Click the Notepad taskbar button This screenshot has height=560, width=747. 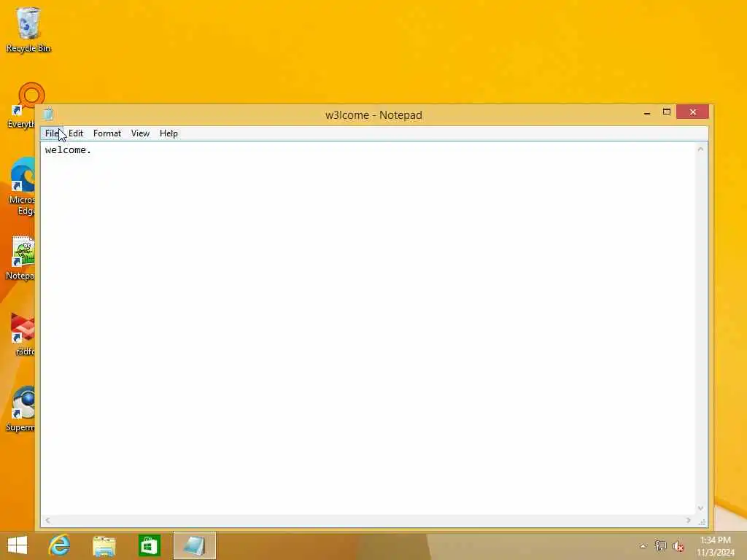[x=195, y=545]
